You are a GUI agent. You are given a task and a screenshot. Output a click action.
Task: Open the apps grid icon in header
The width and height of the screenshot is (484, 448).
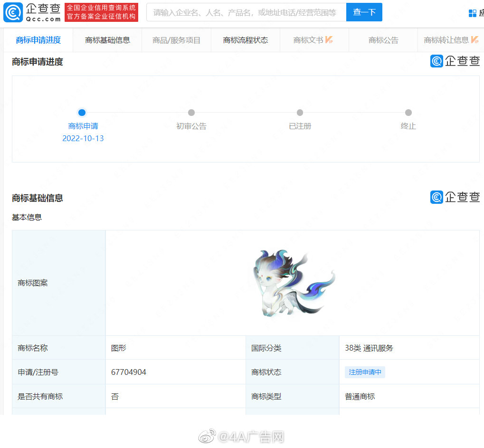pyautogui.click(x=472, y=13)
